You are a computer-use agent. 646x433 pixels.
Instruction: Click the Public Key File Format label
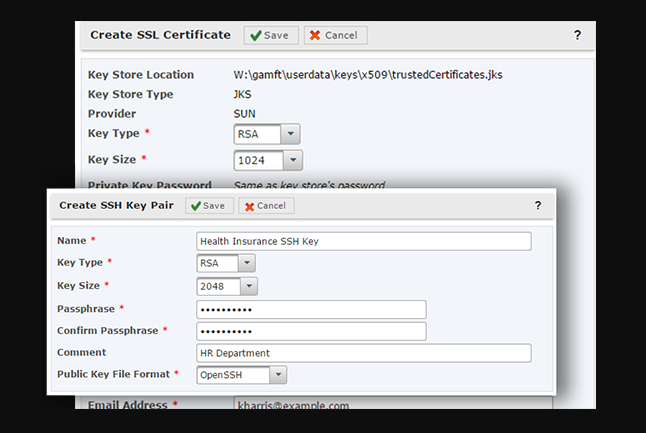[113, 374]
